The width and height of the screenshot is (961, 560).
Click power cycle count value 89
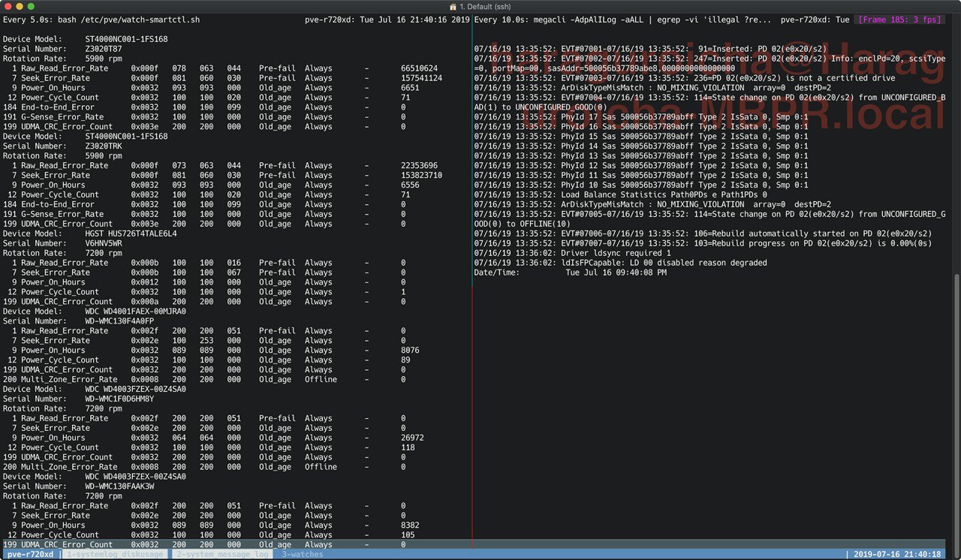click(x=405, y=360)
